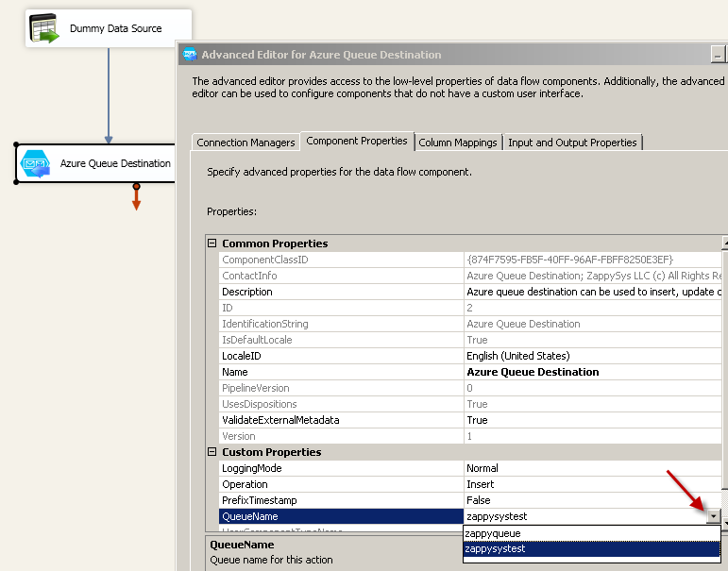
Task: Click the Description value text
Action: (594, 292)
